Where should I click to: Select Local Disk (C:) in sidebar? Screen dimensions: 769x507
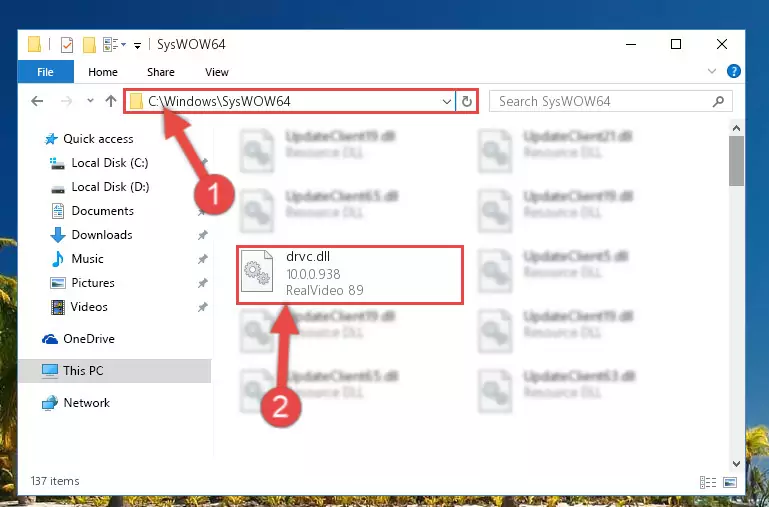[x=110, y=163]
